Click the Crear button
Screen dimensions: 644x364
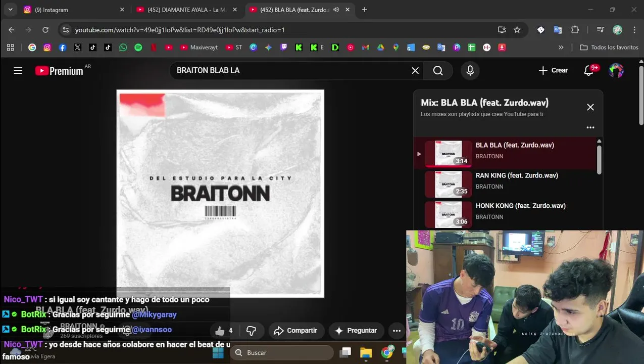[553, 71]
